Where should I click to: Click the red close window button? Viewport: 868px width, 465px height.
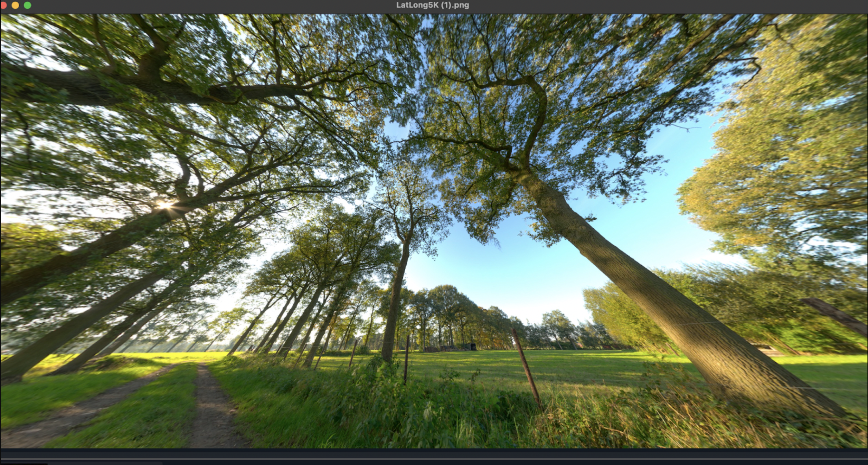coord(3,5)
